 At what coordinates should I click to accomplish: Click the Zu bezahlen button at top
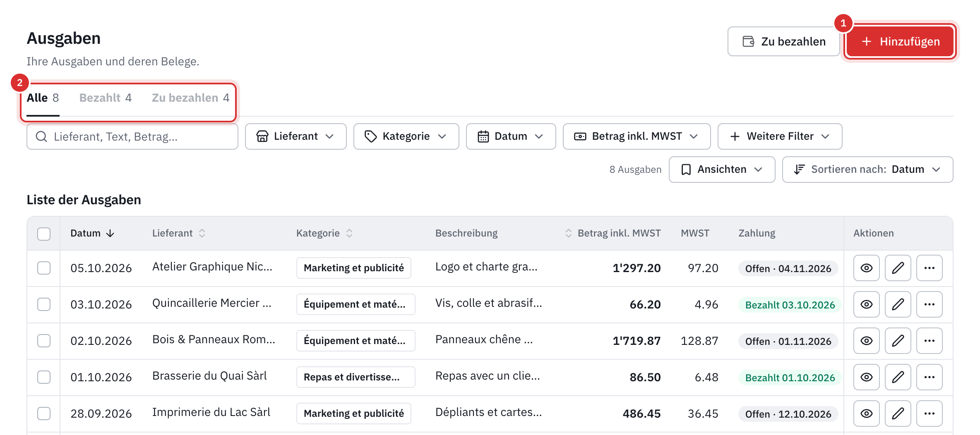pyautogui.click(x=783, y=41)
